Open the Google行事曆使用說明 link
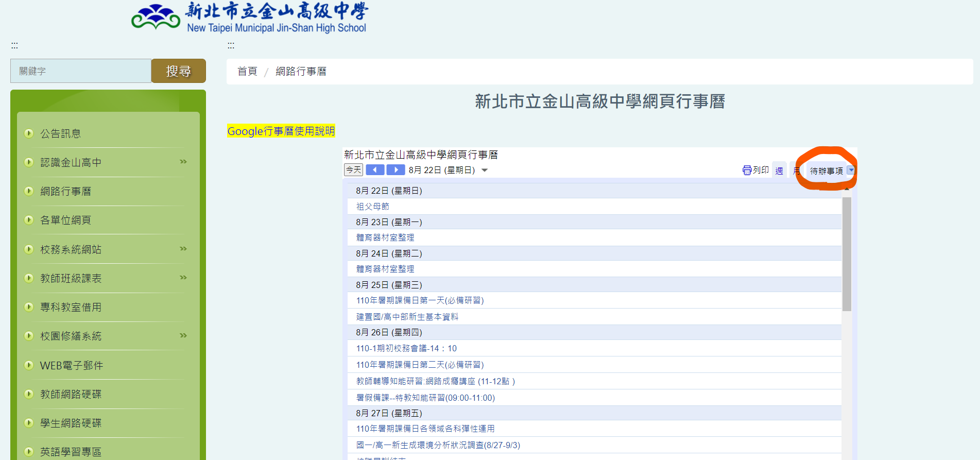Screen dimensions: 980x460 [x=281, y=131]
